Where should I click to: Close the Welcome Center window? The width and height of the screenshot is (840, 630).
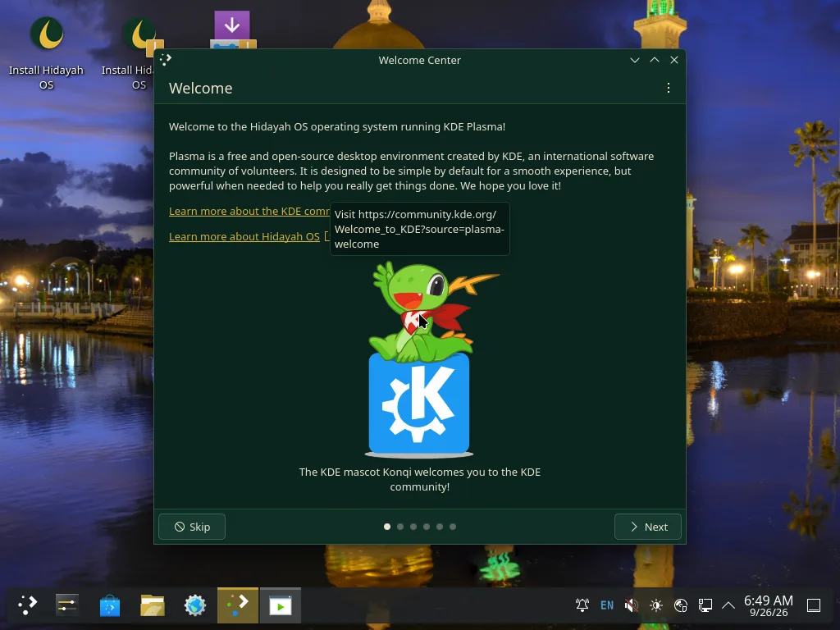[674, 60]
